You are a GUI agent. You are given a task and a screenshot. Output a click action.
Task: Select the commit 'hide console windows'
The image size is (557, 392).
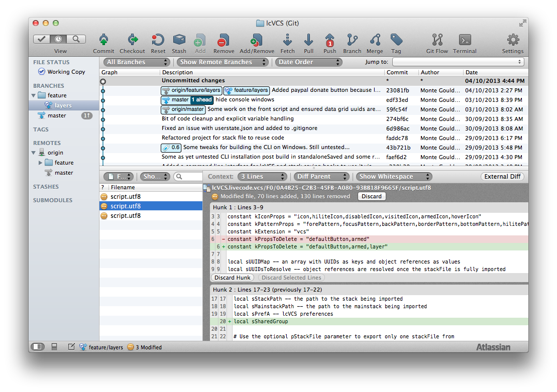tap(314, 100)
